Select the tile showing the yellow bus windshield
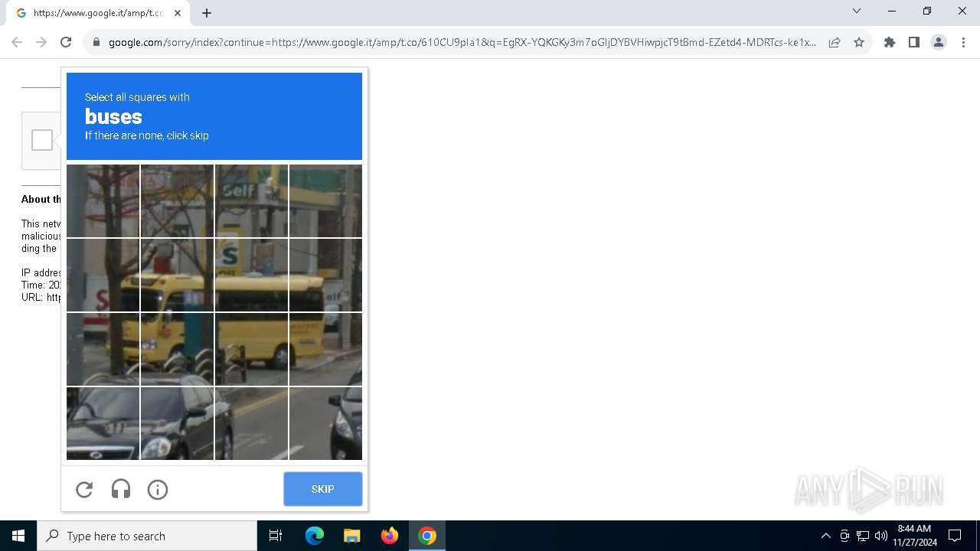 (177, 275)
